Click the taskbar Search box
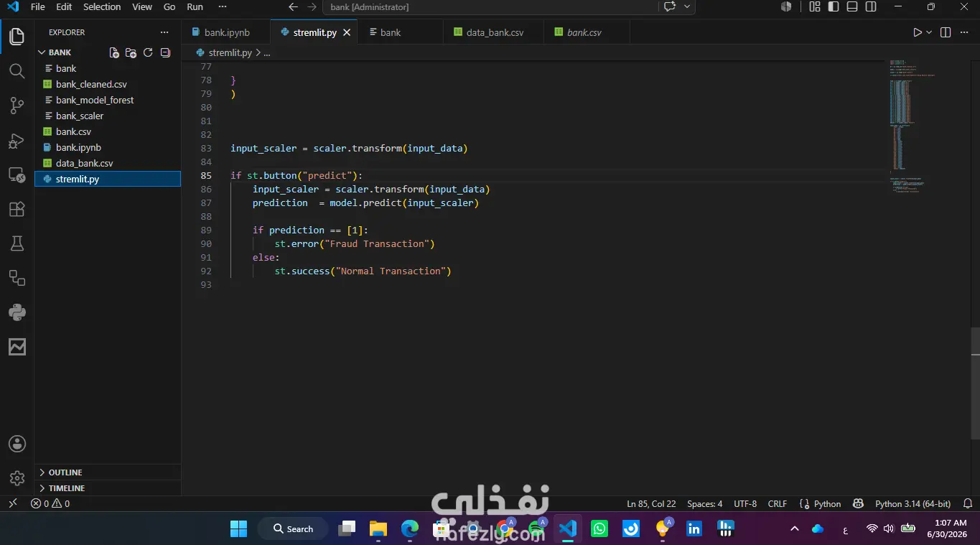 pos(293,529)
